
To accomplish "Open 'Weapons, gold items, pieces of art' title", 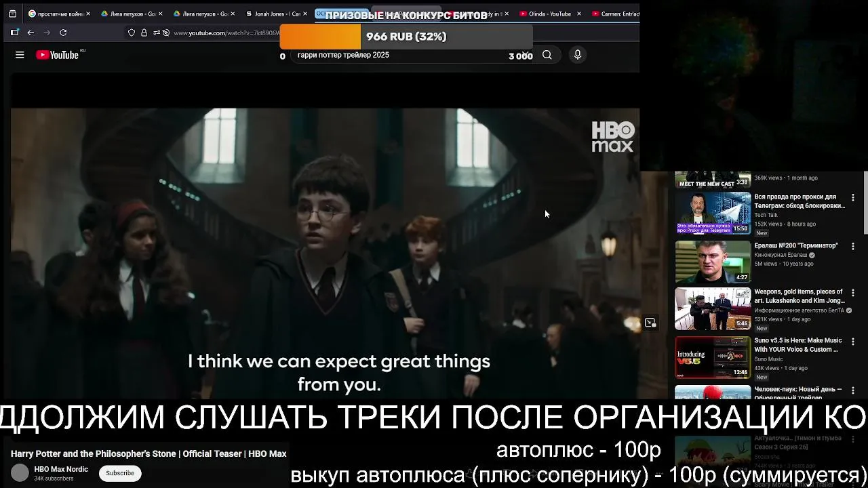I will click(x=799, y=296).
